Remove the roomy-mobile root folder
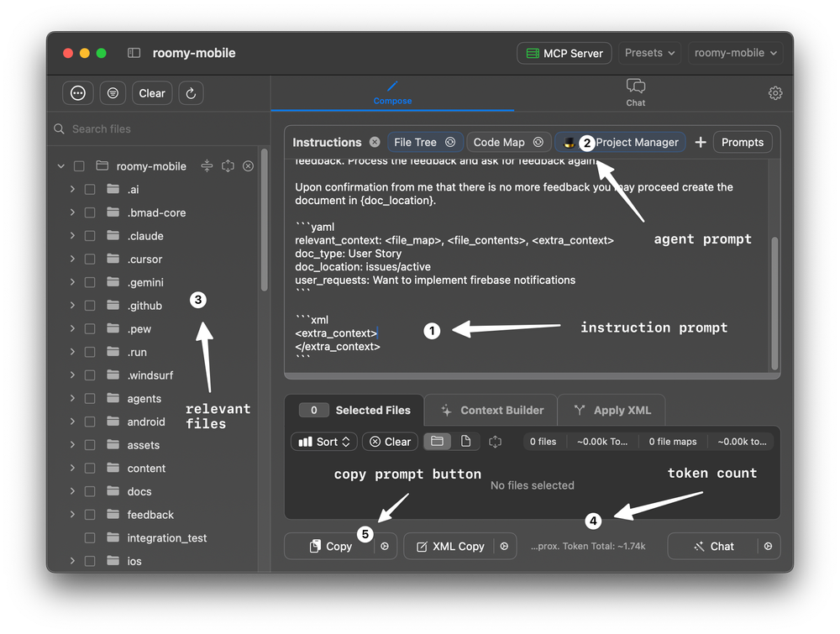Image resolution: width=840 pixels, height=634 pixels. point(248,166)
